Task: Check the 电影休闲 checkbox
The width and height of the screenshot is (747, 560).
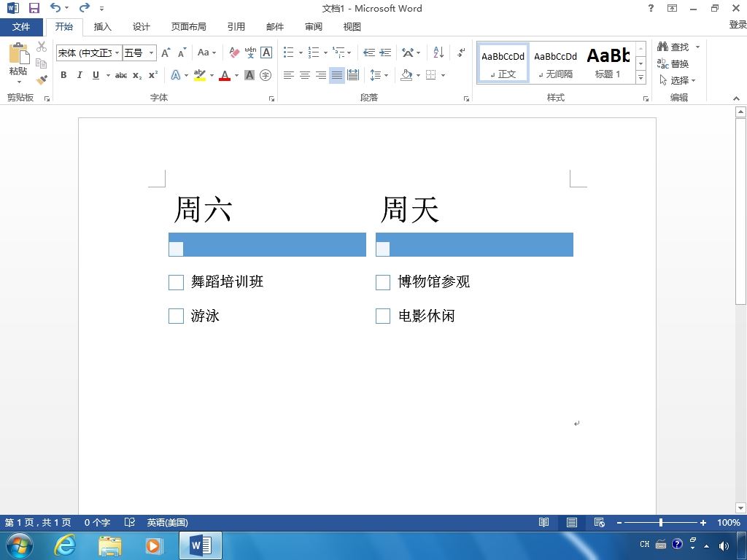Action: (382, 316)
